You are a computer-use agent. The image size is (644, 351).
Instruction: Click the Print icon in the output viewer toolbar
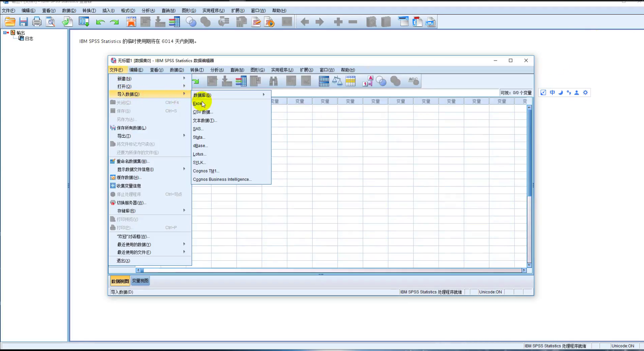(x=37, y=22)
